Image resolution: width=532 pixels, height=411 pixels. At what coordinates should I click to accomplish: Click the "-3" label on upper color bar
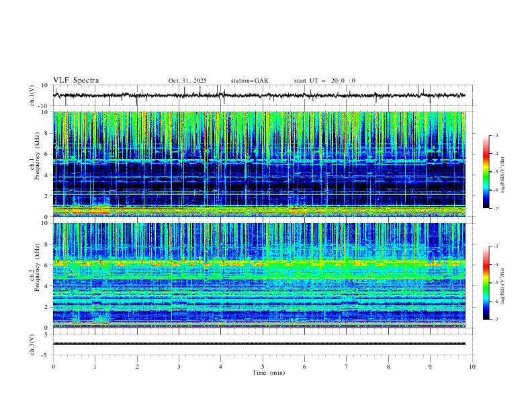pos(495,135)
